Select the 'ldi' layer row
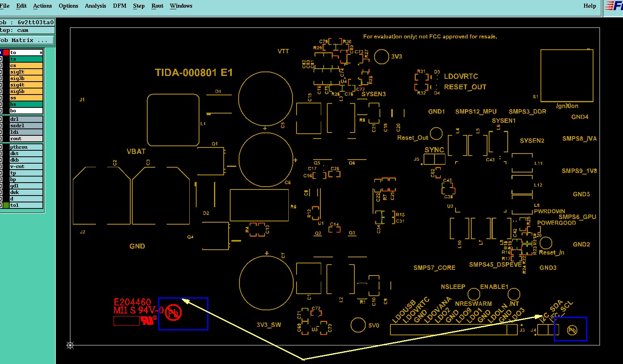Screen dimensions: 623x364 click(x=26, y=132)
